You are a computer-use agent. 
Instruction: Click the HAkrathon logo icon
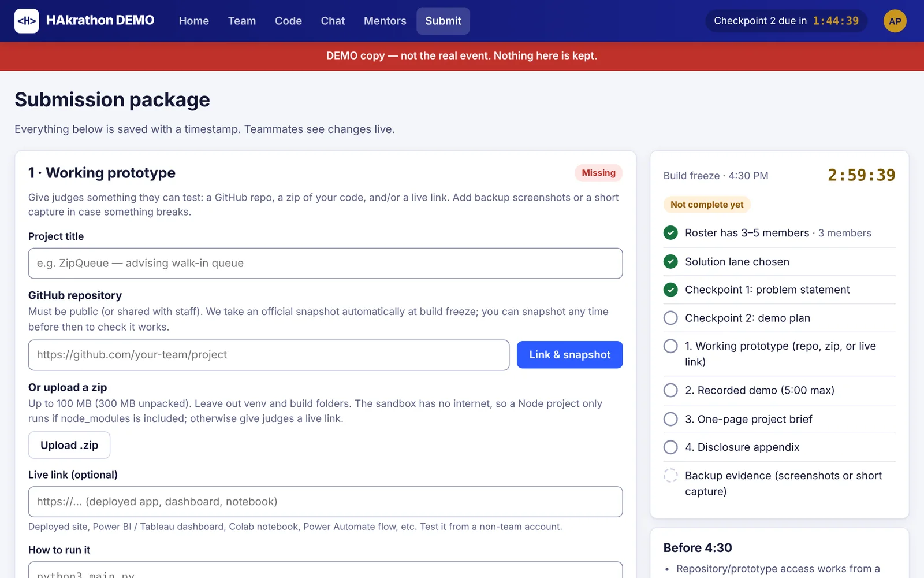coord(27,21)
